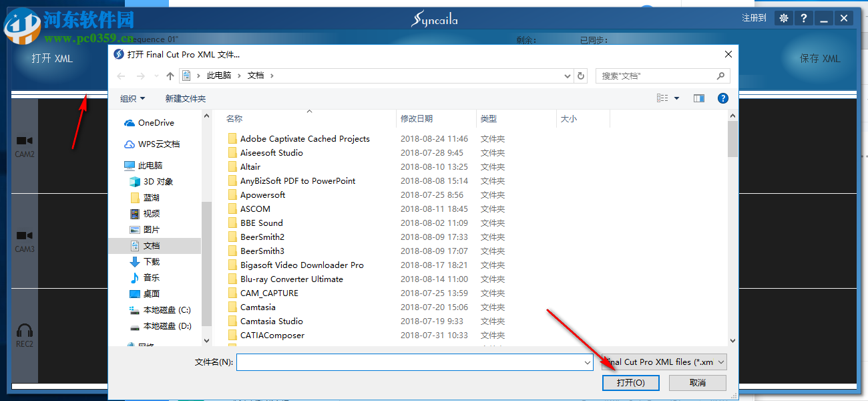Open Syncaila settings gear icon
The height and width of the screenshot is (401, 868).
click(x=784, y=18)
